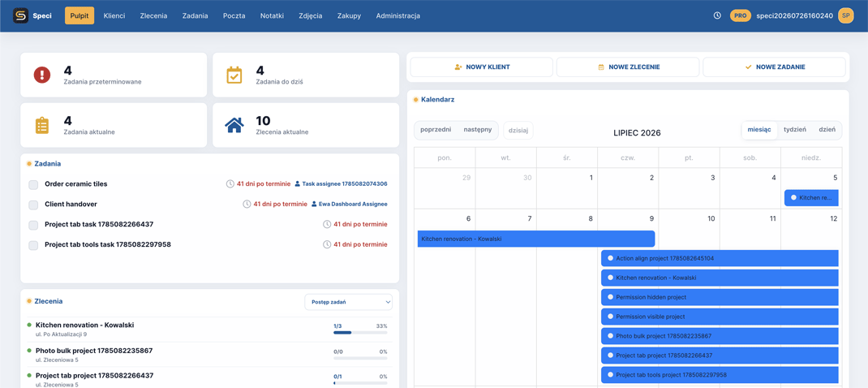Click the NOWE ZLECENIE button
Viewport: 868px width, 388px height.
pos(628,67)
